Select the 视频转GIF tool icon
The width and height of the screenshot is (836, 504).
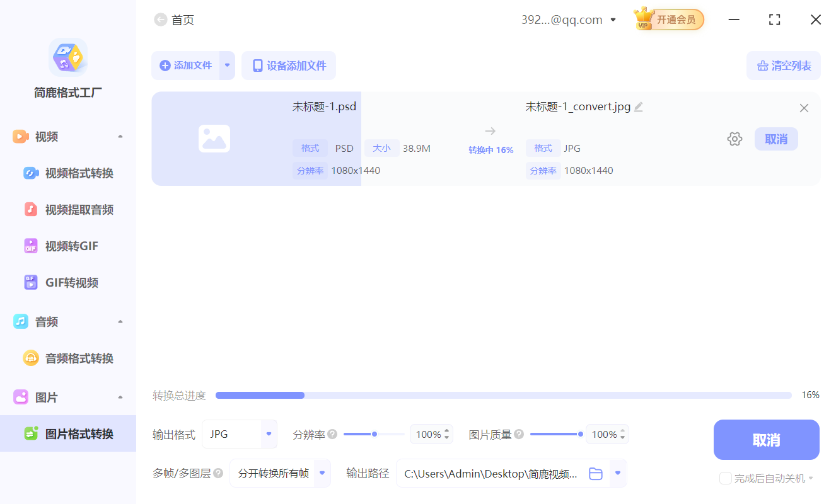pos(31,246)
